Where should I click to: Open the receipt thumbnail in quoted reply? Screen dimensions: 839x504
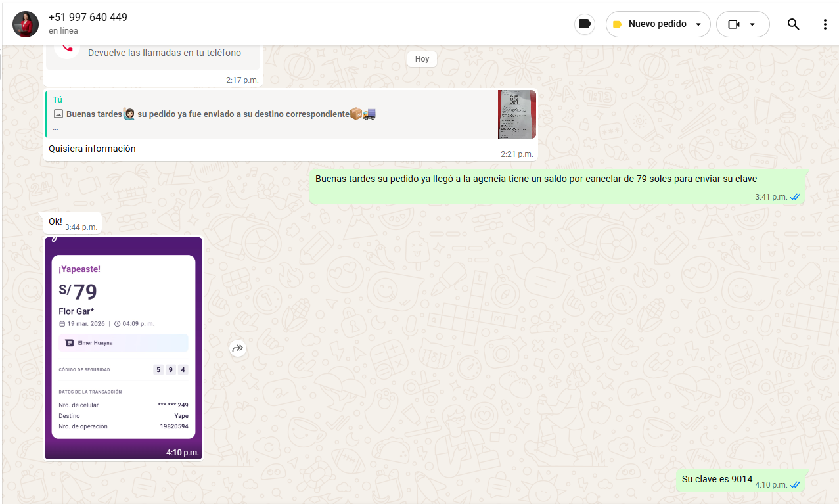(516, 114)
